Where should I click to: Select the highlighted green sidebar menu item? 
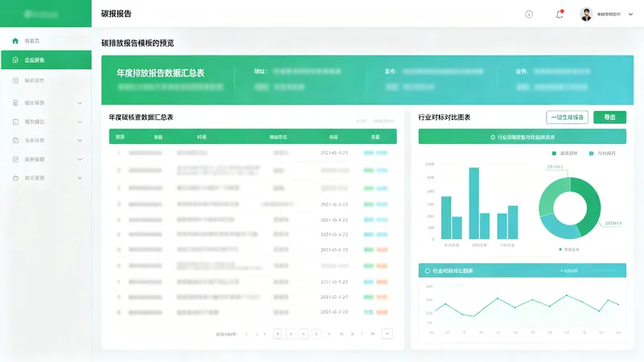point(47,60)
